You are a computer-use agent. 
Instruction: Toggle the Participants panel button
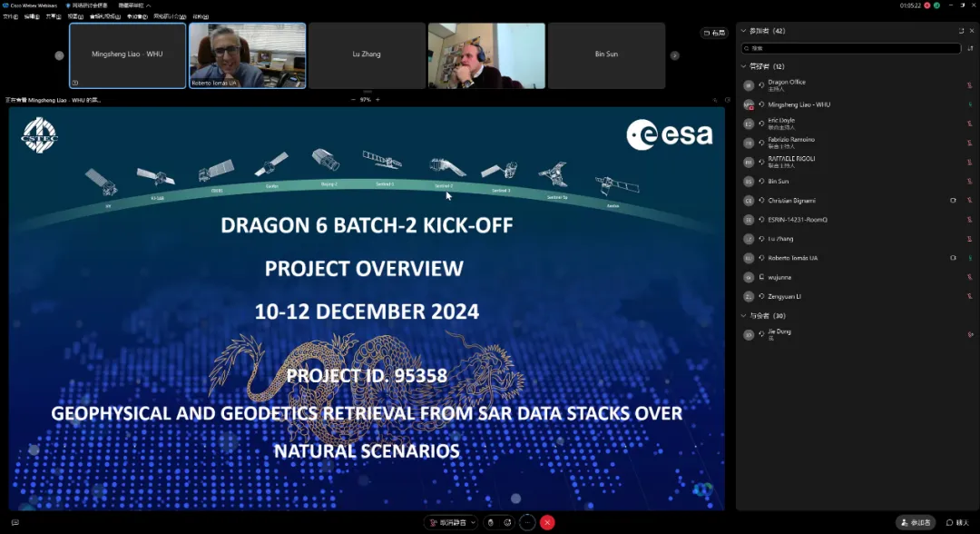[916, 522]
